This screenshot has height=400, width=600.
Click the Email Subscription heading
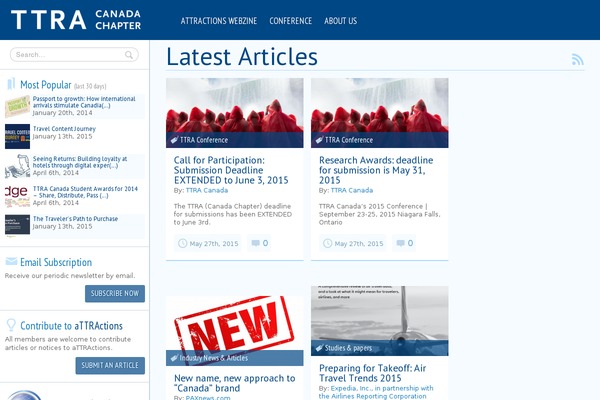coord(56,262)
